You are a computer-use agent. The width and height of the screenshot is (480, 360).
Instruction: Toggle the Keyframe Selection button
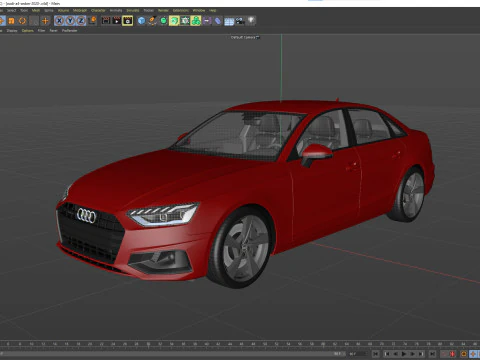[x=464, y=354]
